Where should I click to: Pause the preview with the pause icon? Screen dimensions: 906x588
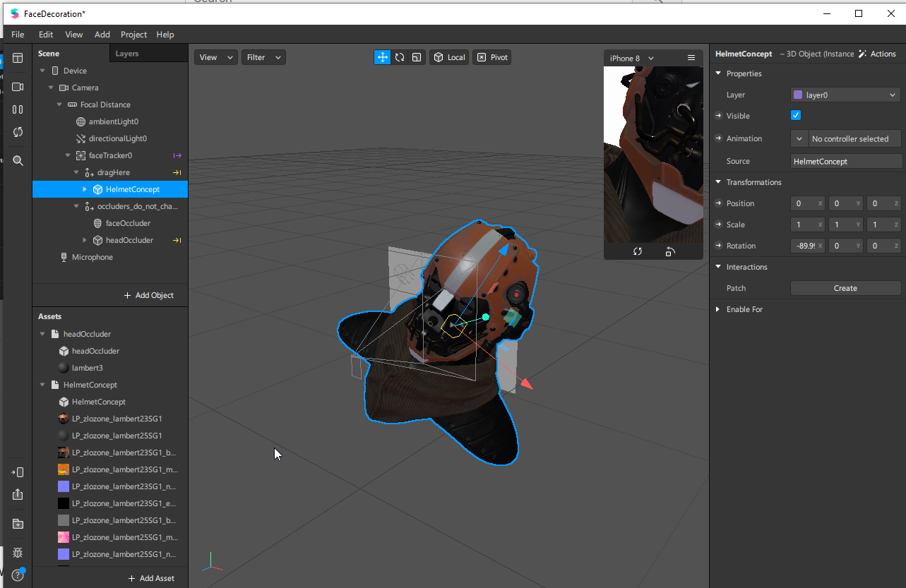18,109
